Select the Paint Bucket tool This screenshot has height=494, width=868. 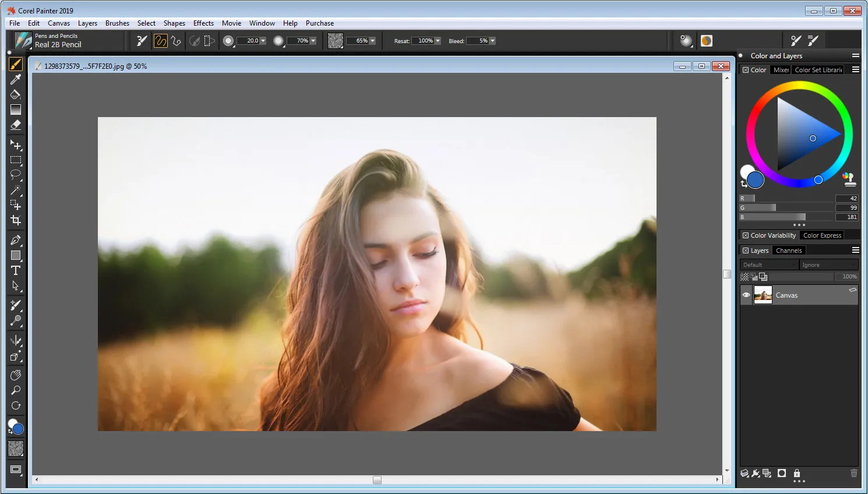click(x=16, y=94)
